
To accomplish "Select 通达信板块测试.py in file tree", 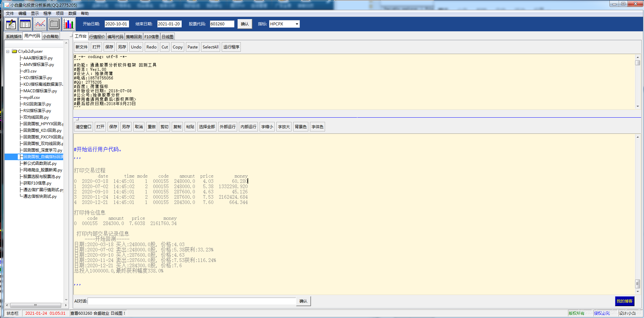I will click(40, 196).
